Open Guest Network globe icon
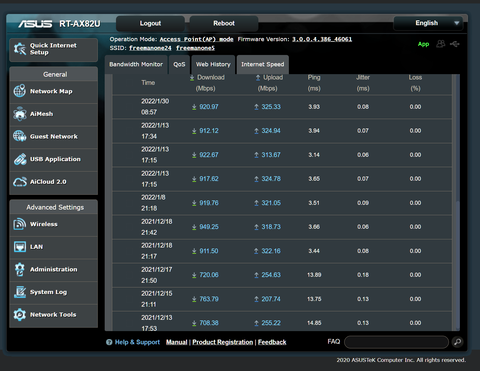 (x=20, y=136)
